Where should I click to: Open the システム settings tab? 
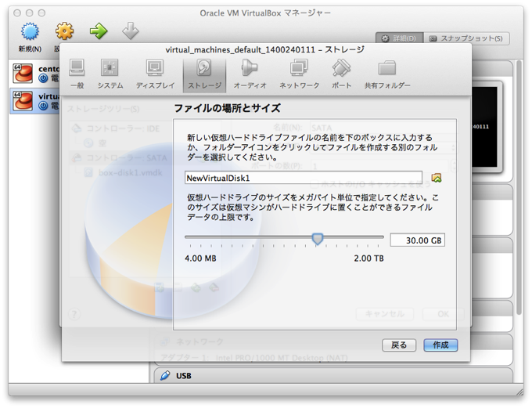110,74
